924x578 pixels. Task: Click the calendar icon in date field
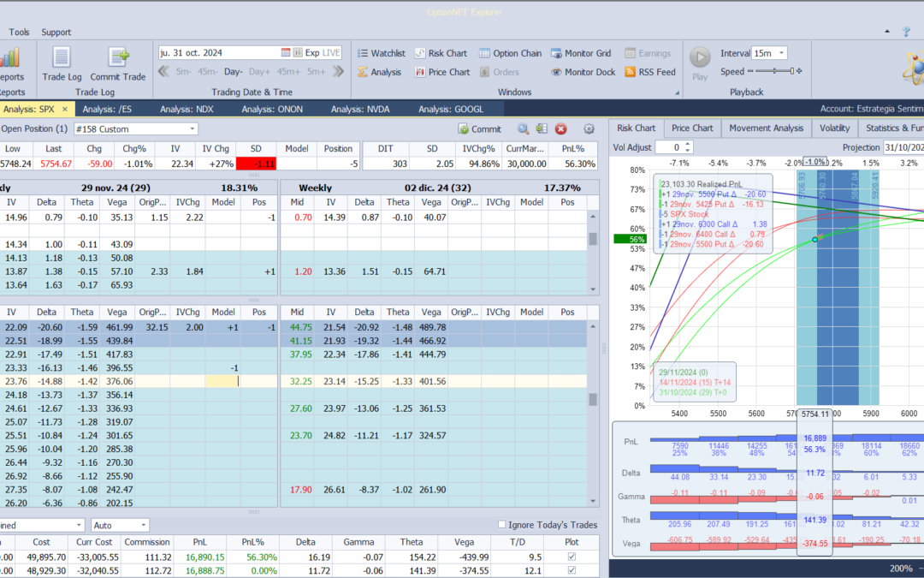point(287,53)
